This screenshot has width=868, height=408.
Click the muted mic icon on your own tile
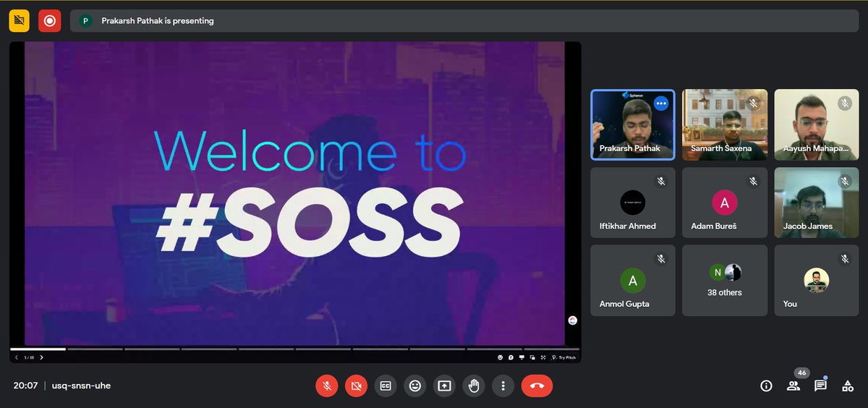click(845, 258)
